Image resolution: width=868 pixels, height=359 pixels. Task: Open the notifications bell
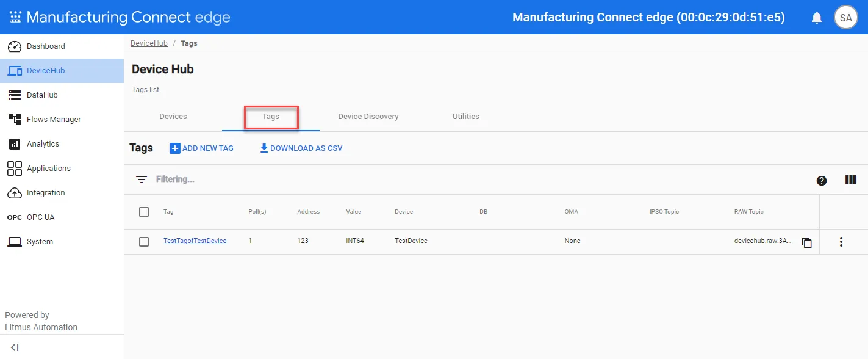[x=817, y=18]
